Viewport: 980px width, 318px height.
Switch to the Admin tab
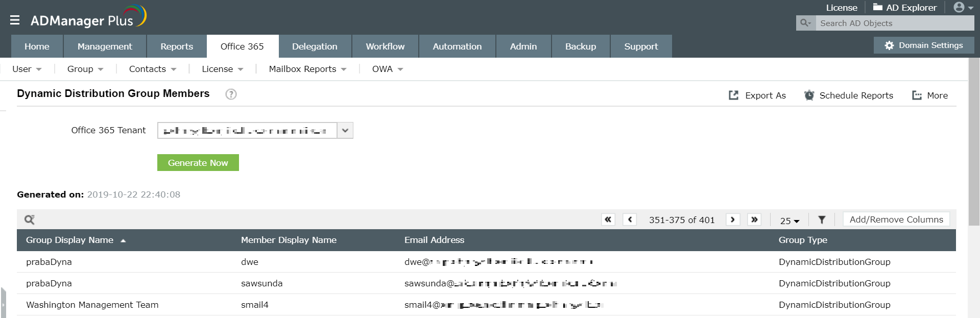pos(523,46)
